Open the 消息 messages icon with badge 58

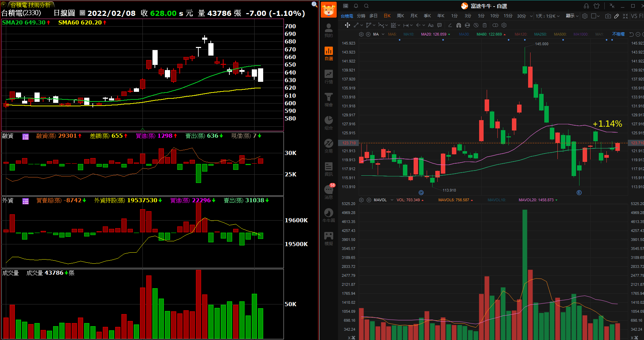coord(329,192)
